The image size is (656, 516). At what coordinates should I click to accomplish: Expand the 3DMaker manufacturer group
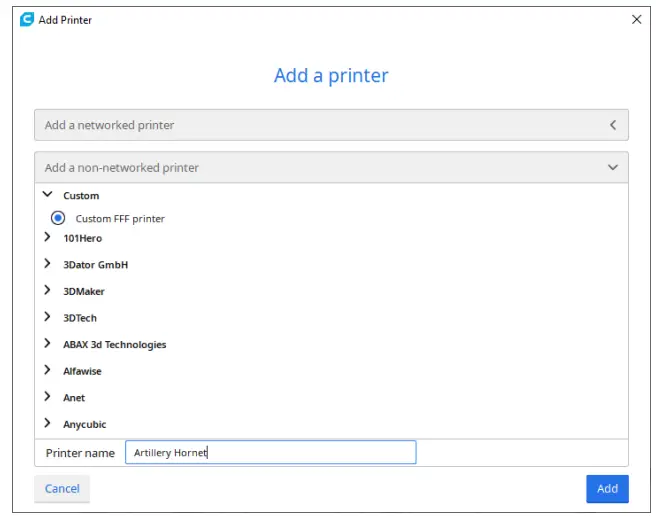point(47,290)
